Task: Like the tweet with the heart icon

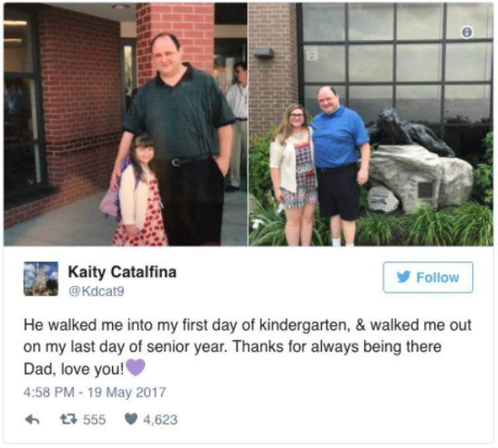Action: [x=131, y=419]
